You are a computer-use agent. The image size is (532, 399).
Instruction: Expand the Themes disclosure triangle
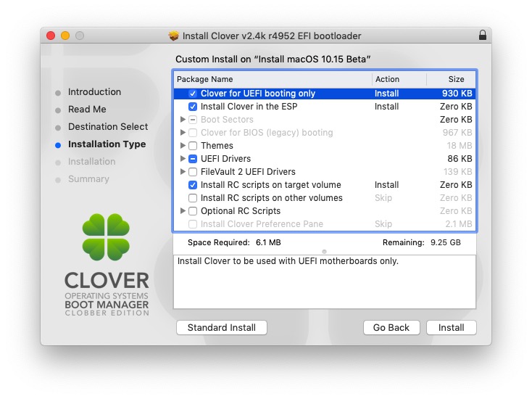coord(183,146)
